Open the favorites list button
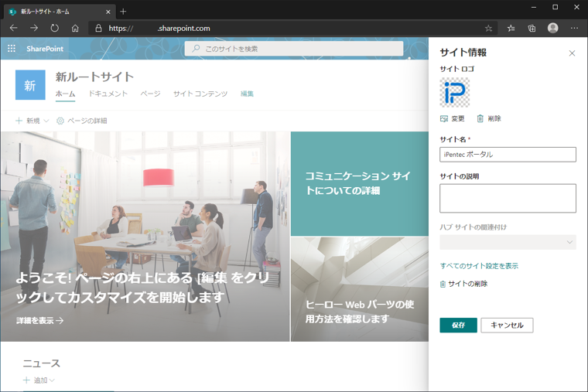This screenshot has height=392, width=588. tap(511, 28)
